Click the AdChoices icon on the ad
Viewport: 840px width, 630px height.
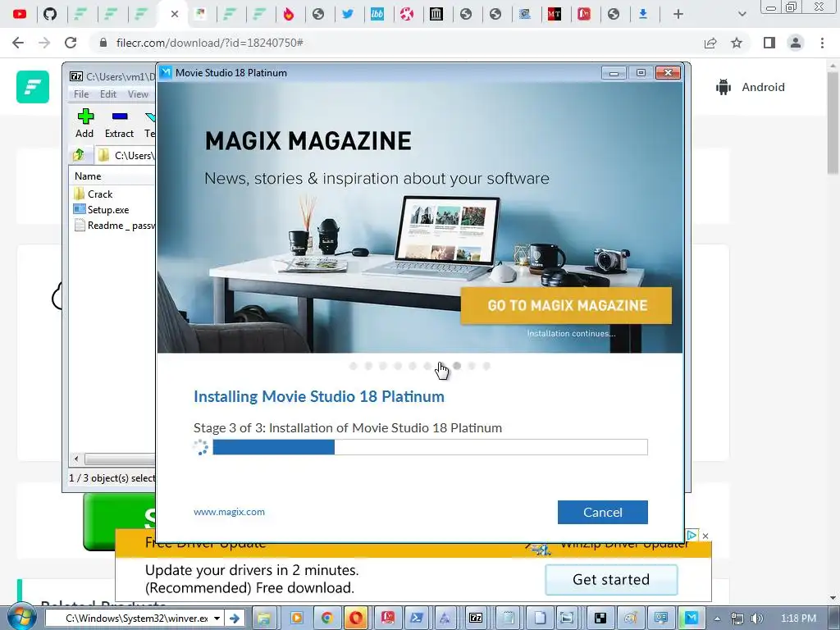(x=692, y=535)
